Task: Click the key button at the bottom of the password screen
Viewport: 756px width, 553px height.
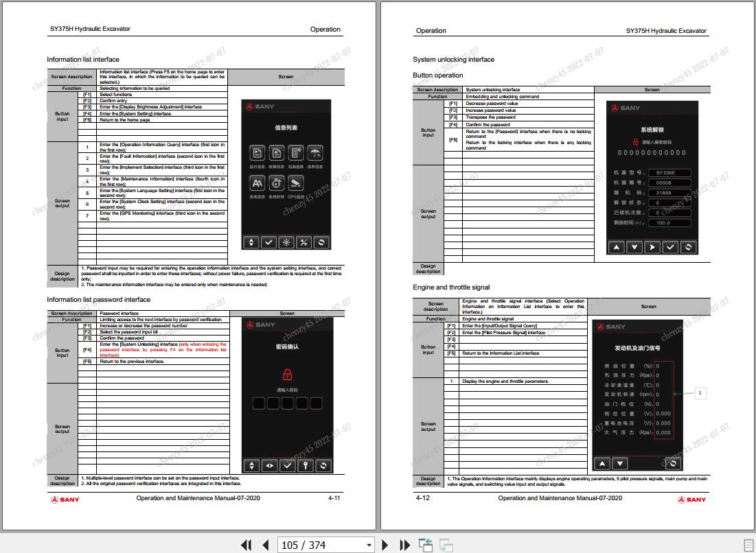Action: coord(305,465)
